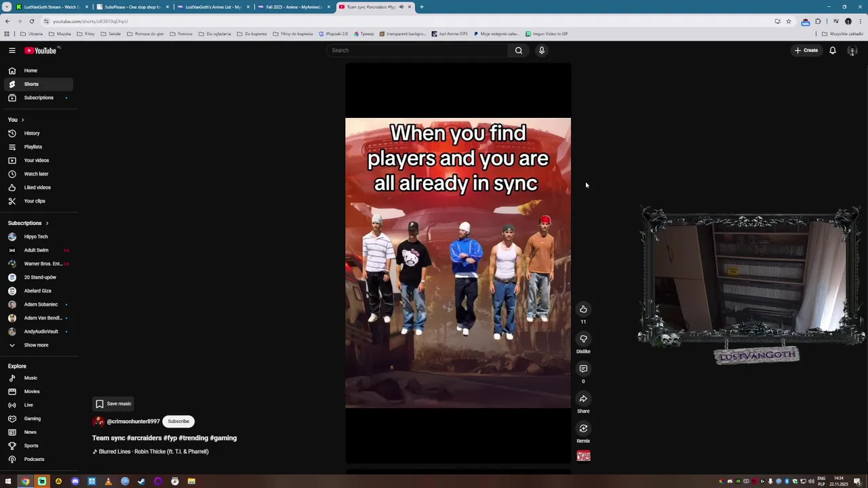Save music from this Short
Viewport: 868px width, 488px height.
pos(113,404)
